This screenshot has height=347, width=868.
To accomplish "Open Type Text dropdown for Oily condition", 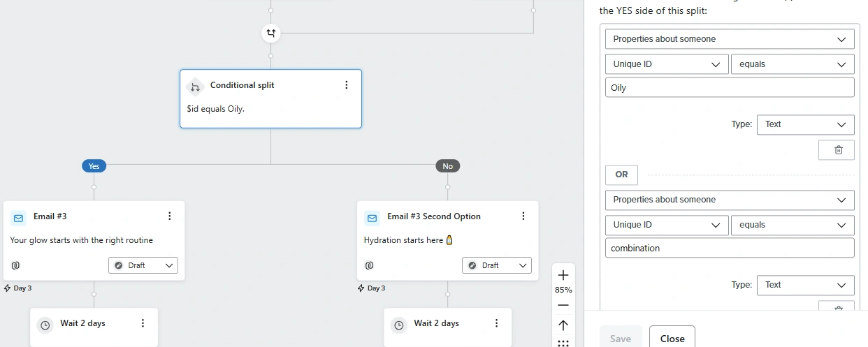I will 805,124.
